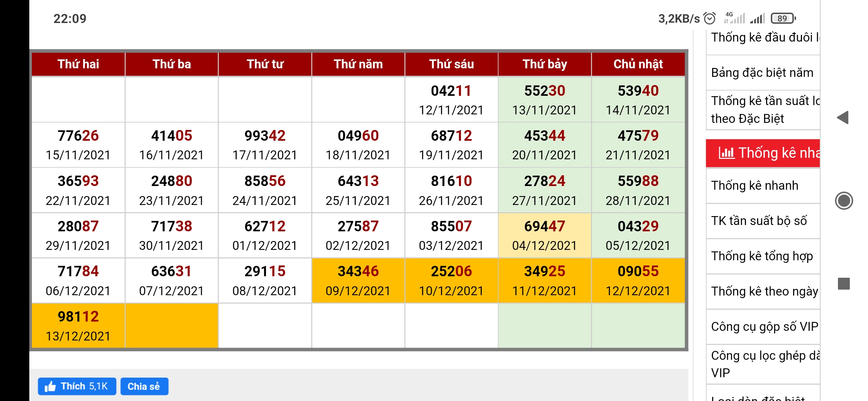Select the 64313 result cell
Image resolution: width=868 pixels, height=401 pixels.
pyautogui.click(x=358, y=190)
